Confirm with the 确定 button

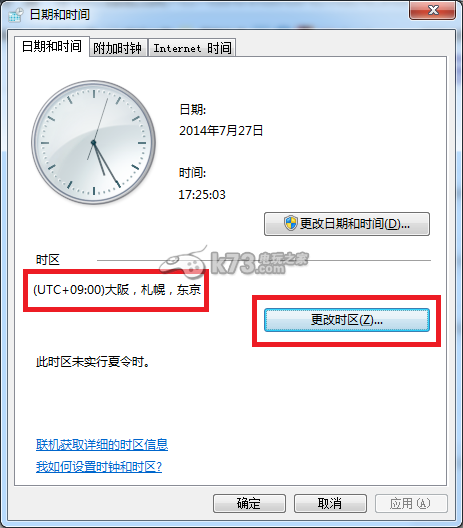click(x=249, y=503)
